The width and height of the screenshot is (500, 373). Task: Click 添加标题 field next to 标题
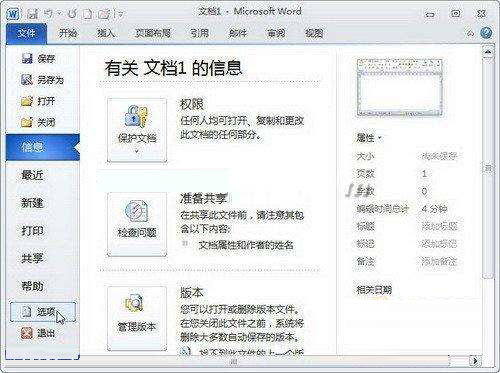[439, 227]
